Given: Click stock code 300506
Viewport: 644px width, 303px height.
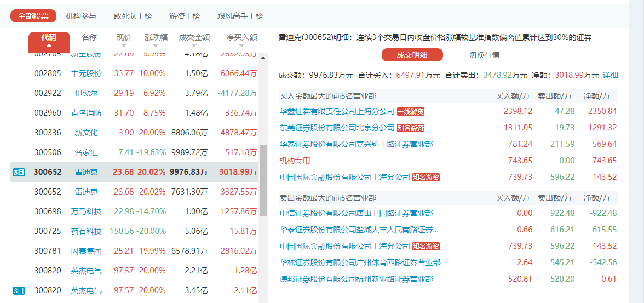Looking at the screenshot, I should point(48,152).
